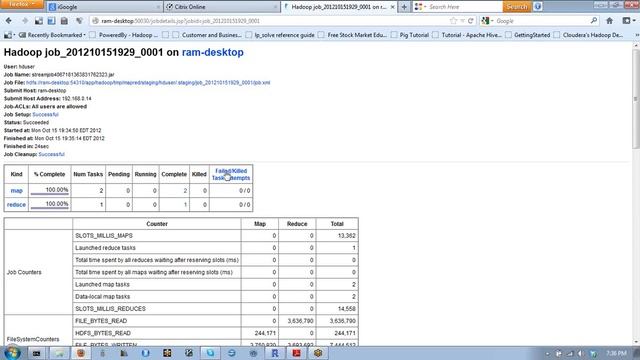Focus the Search Here toolbar field
Image resolution: width=640 pixels, height=360 pixels.
[464, 7]
